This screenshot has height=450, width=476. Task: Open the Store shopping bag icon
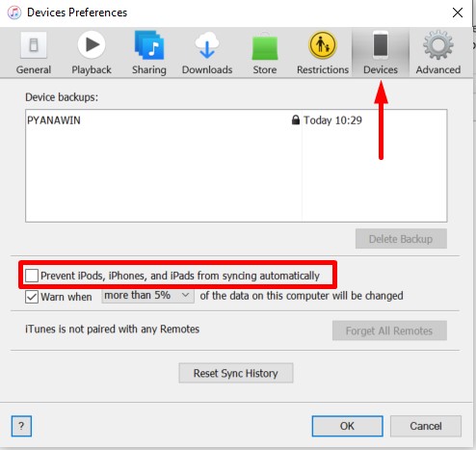[x=265, y=46]
